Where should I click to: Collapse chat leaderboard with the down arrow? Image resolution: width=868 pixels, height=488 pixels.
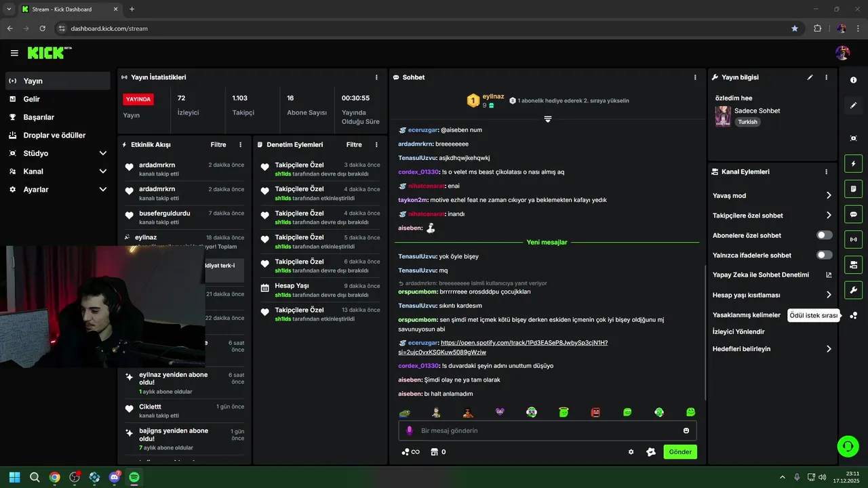click(548, 119)
